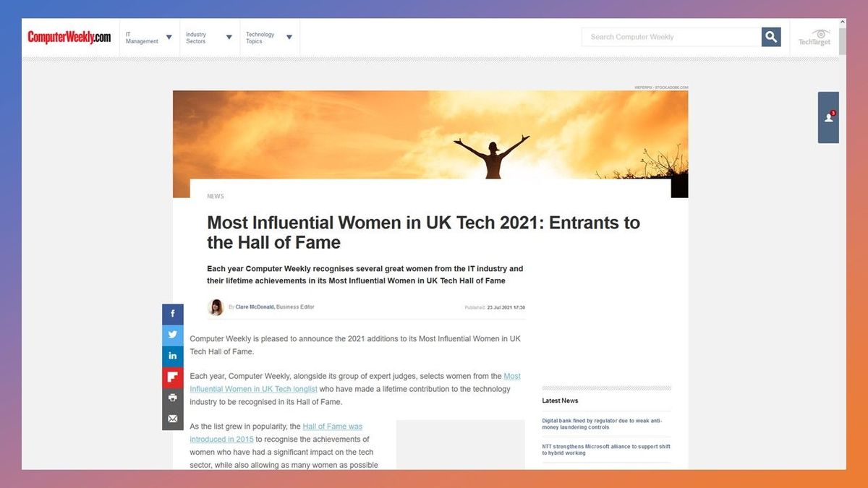Click the ComputerWeekly.com logo
This screenshot has width=868, height=488.
68,36
